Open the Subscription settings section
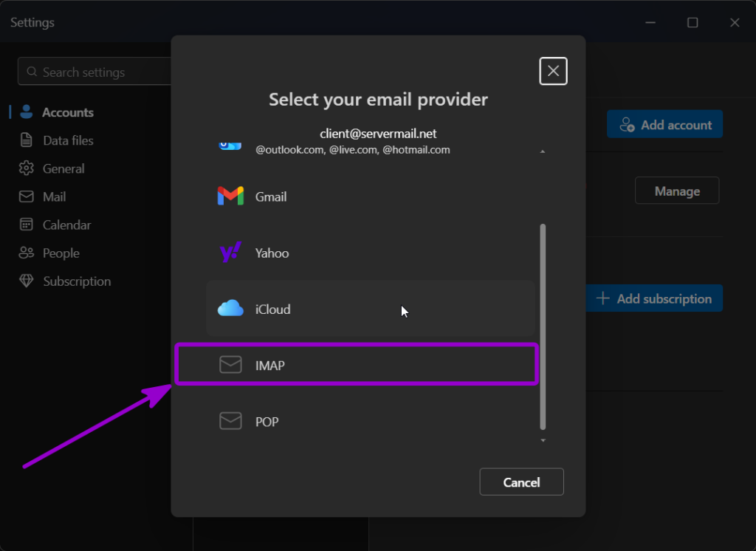Screen dimensions: 756x551 pos(77,281)
